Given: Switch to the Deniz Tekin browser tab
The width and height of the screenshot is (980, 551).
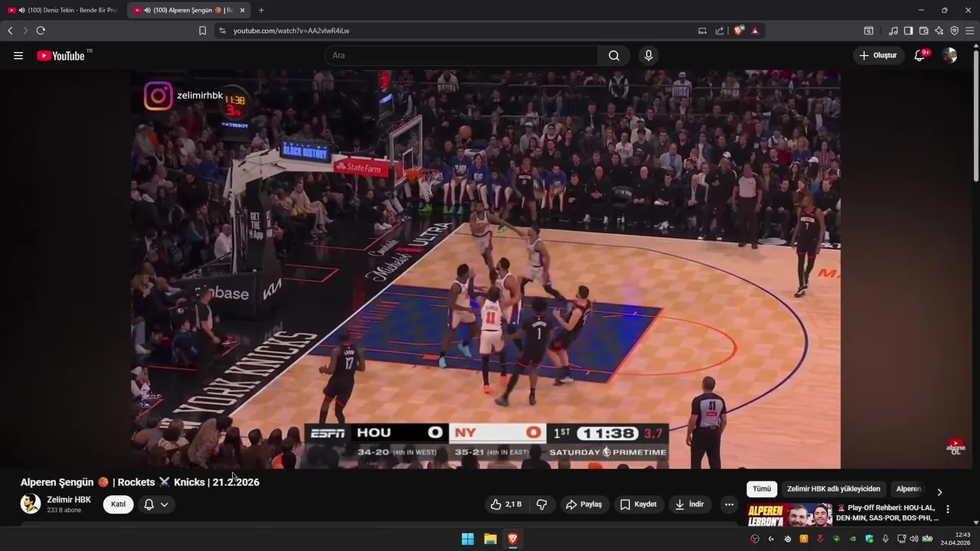Looking at the screenshot, I should tap(63, 10).
